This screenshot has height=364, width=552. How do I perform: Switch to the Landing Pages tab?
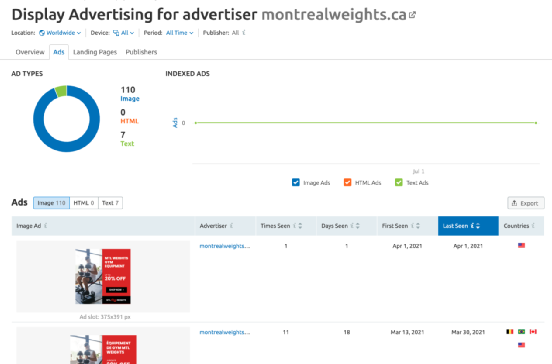(95, 52)
